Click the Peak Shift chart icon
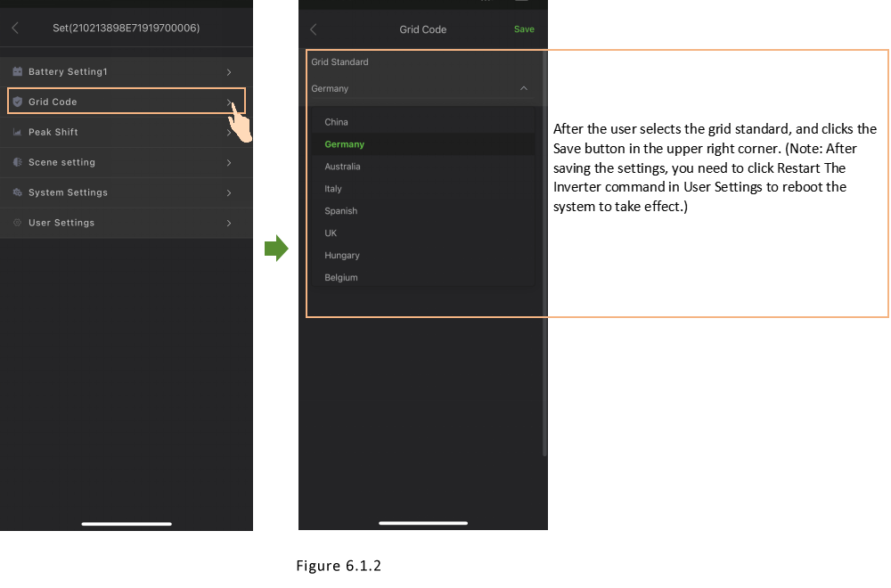 17,132
